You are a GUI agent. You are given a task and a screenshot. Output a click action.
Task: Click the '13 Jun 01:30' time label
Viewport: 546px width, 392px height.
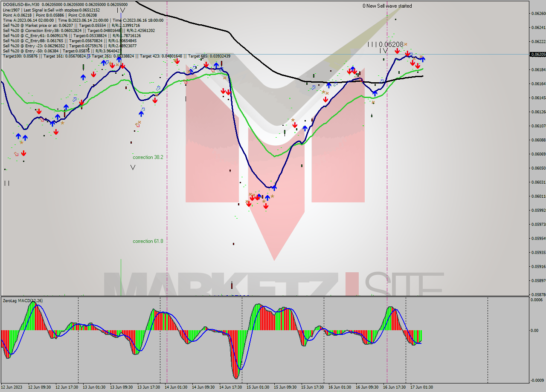[94, 387]
